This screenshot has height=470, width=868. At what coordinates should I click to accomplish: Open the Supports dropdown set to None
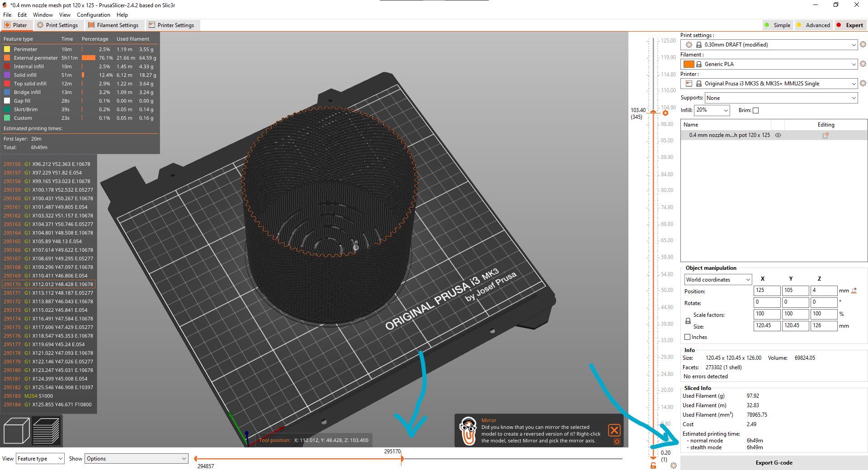781,98
